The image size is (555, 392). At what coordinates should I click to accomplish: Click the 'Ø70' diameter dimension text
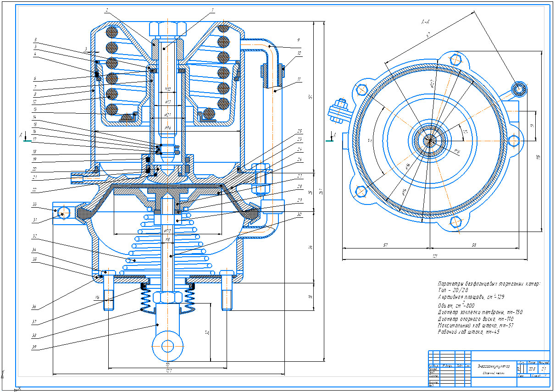167,231
